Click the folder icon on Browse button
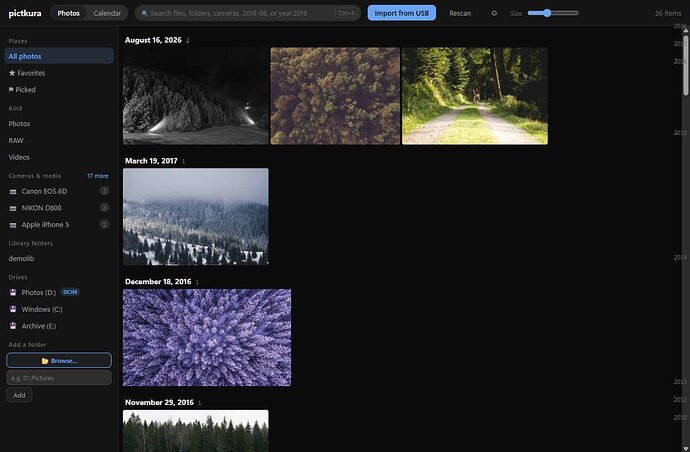Image resolution: width=690 pixels, height=452 pixels. pyautogui.click(x=44, y=361)
